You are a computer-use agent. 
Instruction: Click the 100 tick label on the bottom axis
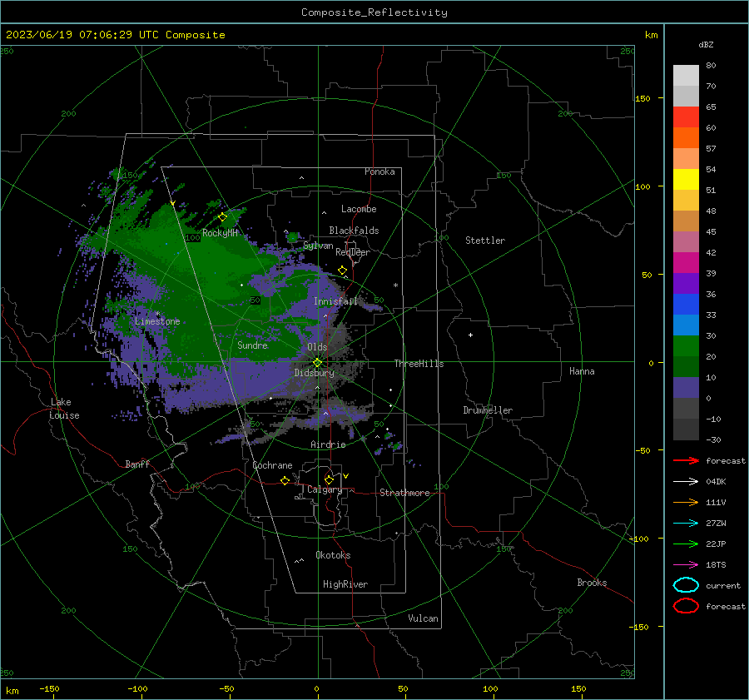click(490, 688)
